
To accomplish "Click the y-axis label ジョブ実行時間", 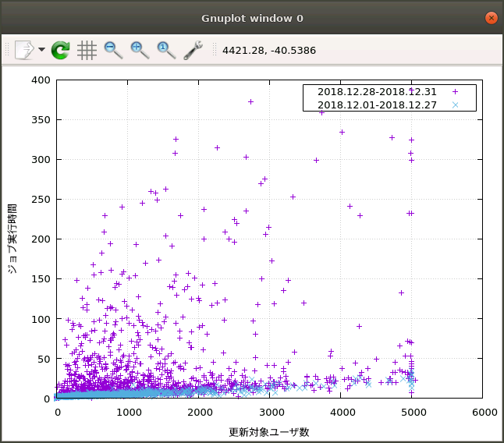I will [12, 239].
